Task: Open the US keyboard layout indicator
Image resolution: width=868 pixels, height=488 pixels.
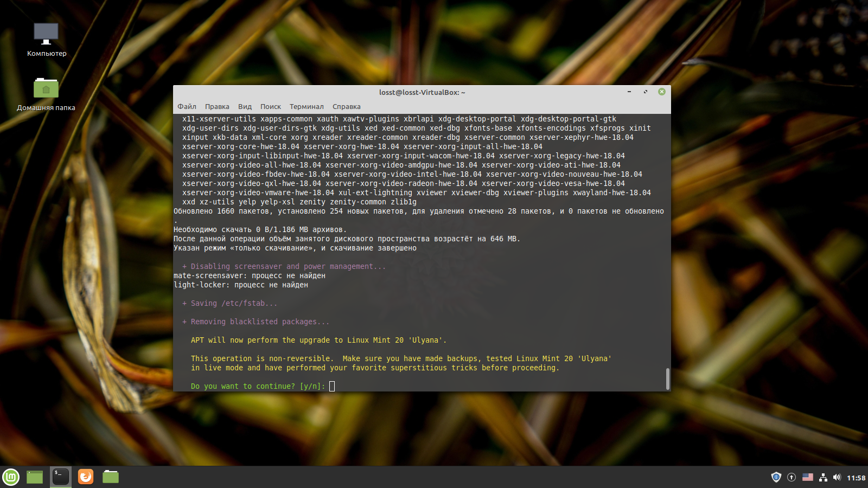Action: (x=808, y=477)
